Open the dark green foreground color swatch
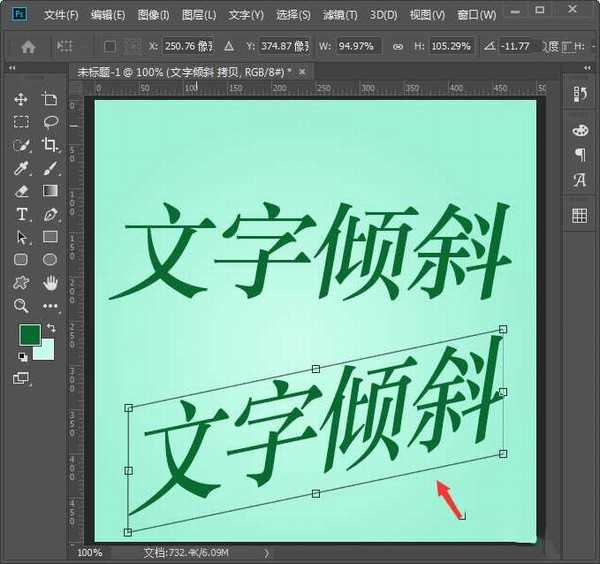600x564 pixels. [x=29, y=334]
